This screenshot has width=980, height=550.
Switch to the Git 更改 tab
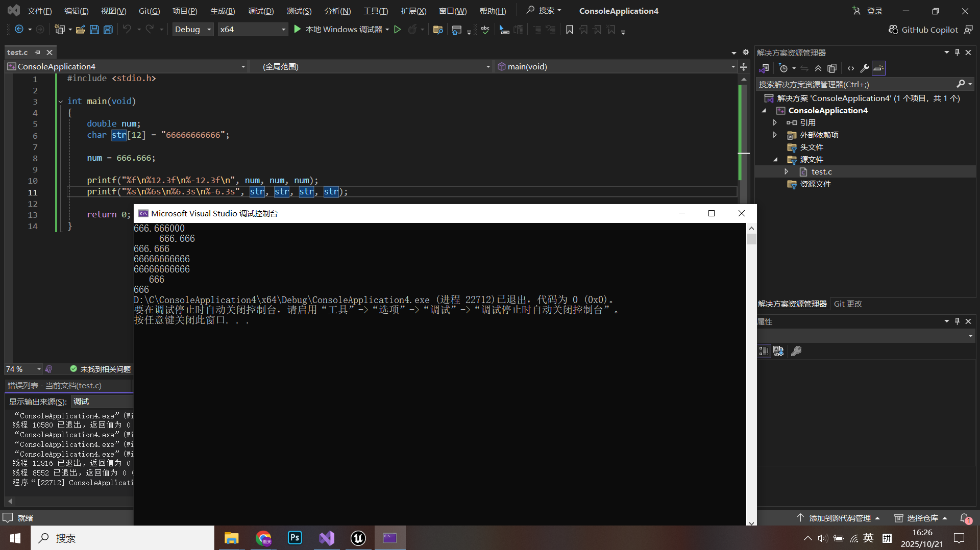pyautogui.click(x=848, y=304)
